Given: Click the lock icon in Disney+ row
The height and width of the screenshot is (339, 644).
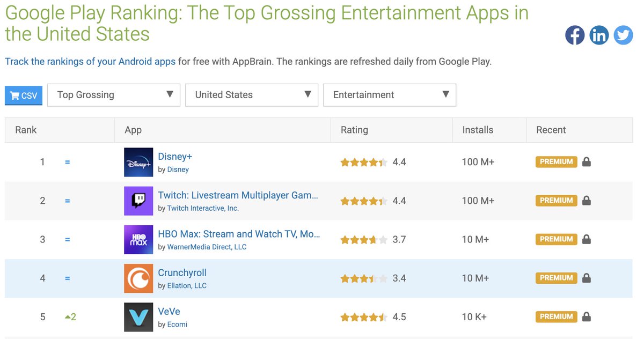Looking at the screenshot, I should 587,161.
